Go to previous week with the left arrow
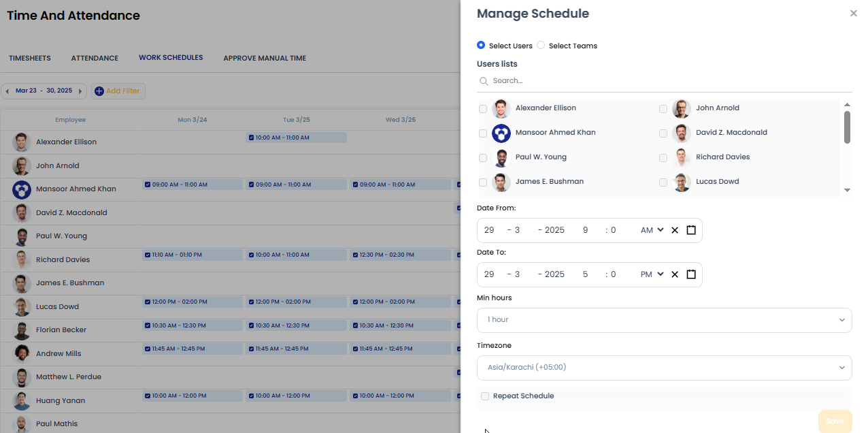The width and height of the screenshot is (868, 433). (x=7, y=90)
